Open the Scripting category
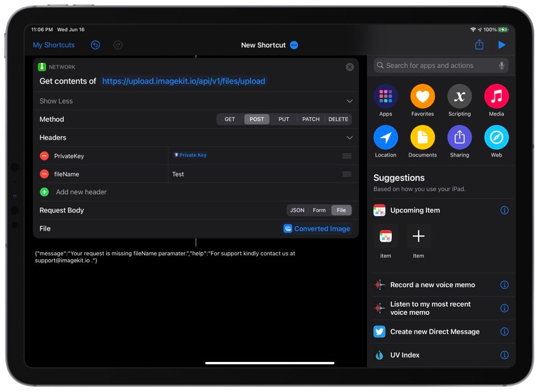Viewport: 540px width, 392px height. tap(459, 100)
